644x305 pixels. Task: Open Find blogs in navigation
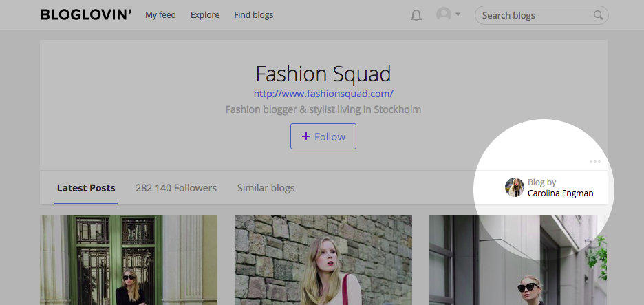click(x=254, y=15)
